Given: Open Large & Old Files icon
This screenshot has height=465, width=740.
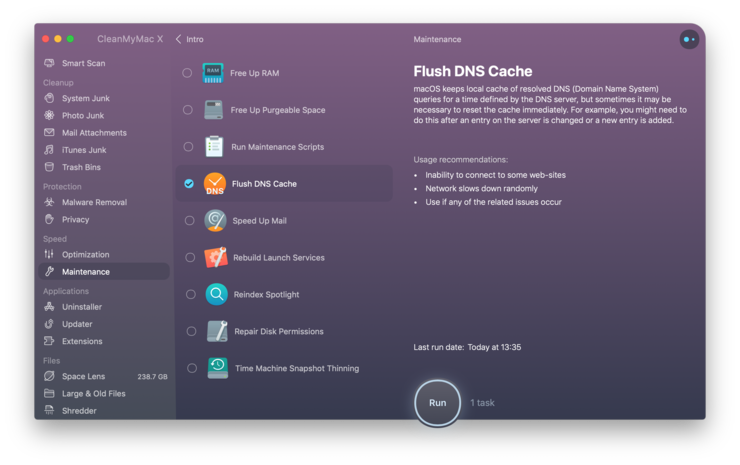Looking at the screenshot, I should (49, 393).
